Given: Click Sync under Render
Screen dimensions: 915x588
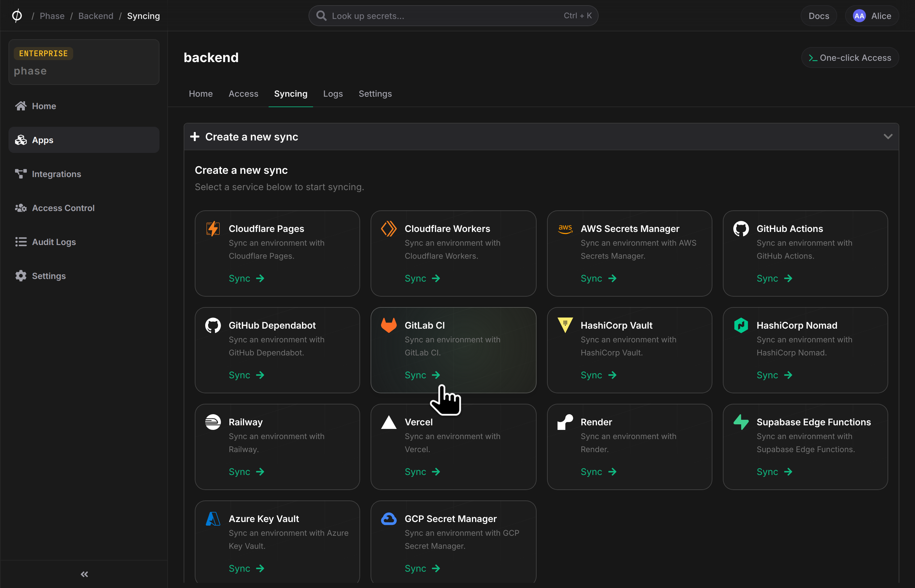Looking at the screenshot, I should pyautogui.click(x=598, y=472).
